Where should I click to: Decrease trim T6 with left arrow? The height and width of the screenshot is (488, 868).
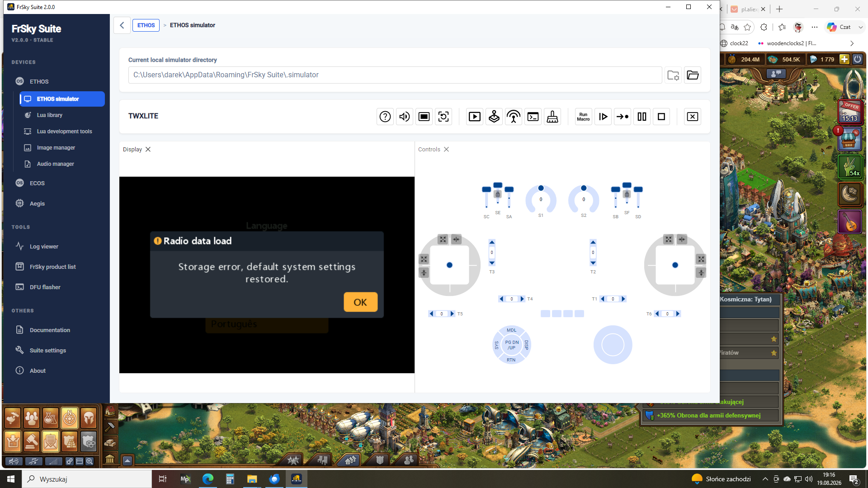(657, 314)
